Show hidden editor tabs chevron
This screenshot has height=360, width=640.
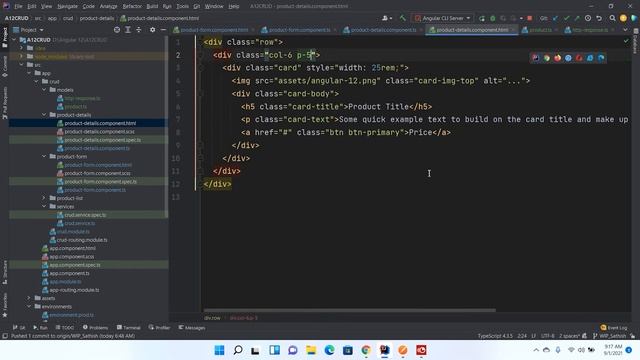[625, 30]
